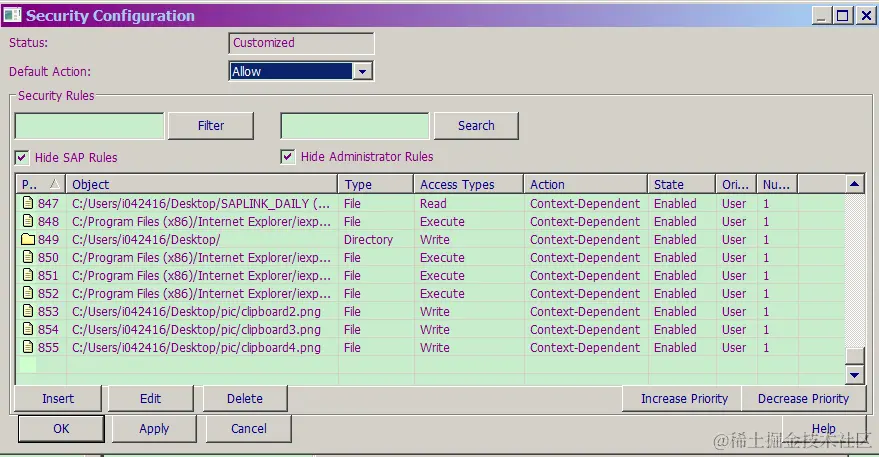The height and width of the screenshot is (457, 879).
Task: Click Increase Priority button
Action: [x=684, y=399]
